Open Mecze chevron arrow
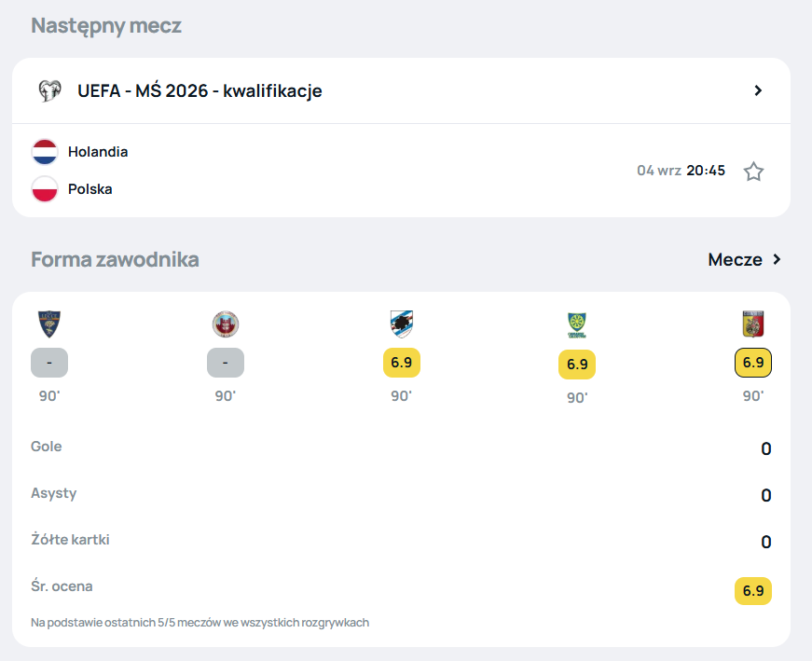 click(x=777, y=259)
